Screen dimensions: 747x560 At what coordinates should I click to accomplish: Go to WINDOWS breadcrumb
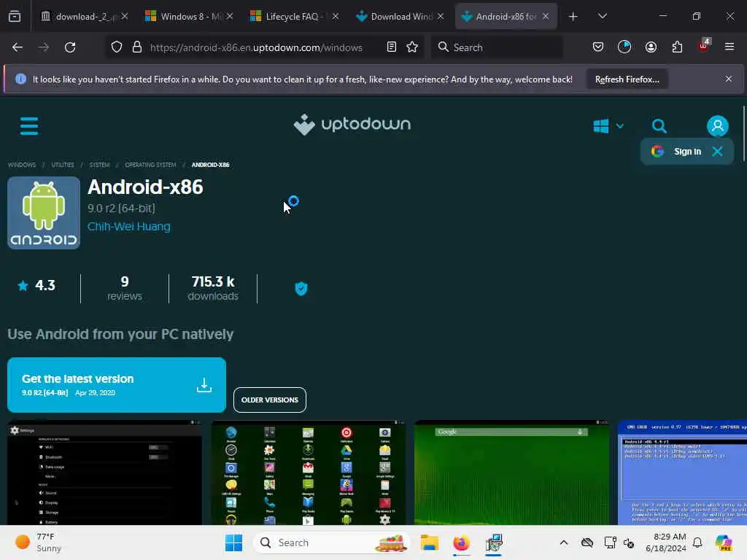point(22,165)
